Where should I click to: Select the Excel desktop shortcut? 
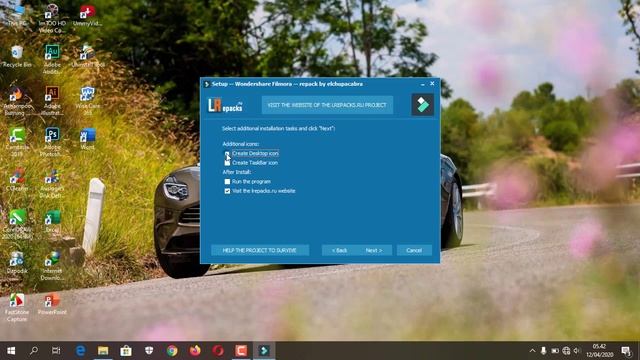pyautogui.click(x=53, y=221)
